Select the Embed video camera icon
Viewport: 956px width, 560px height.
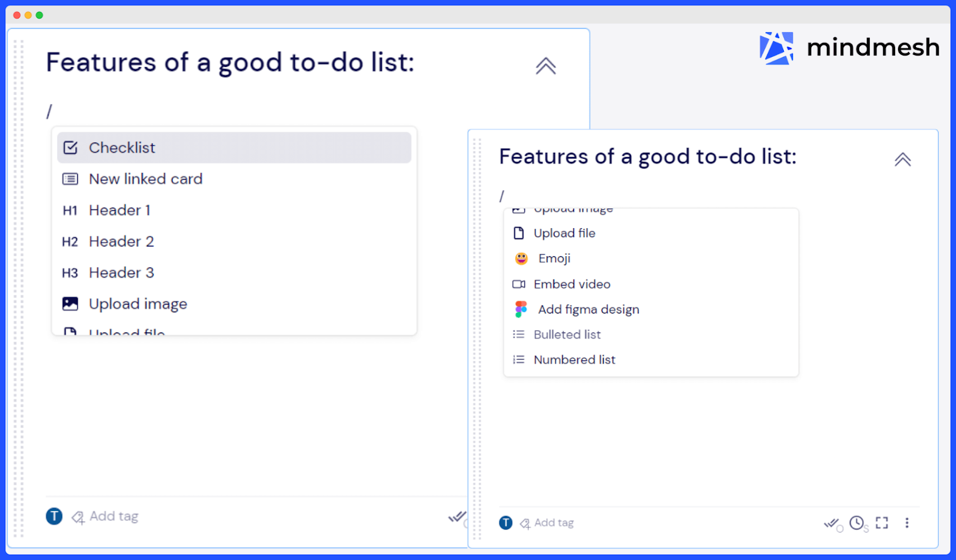519,284
